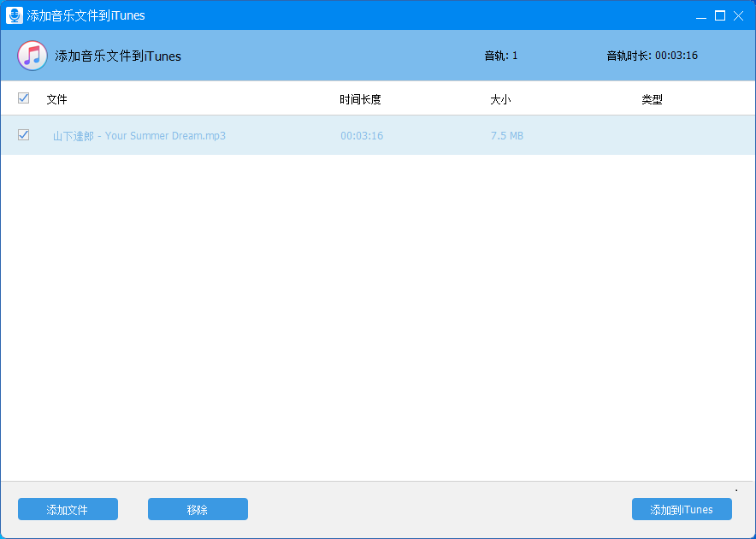756x539 pixels.
Task: Click the 大小 column header
Action: 500,99
